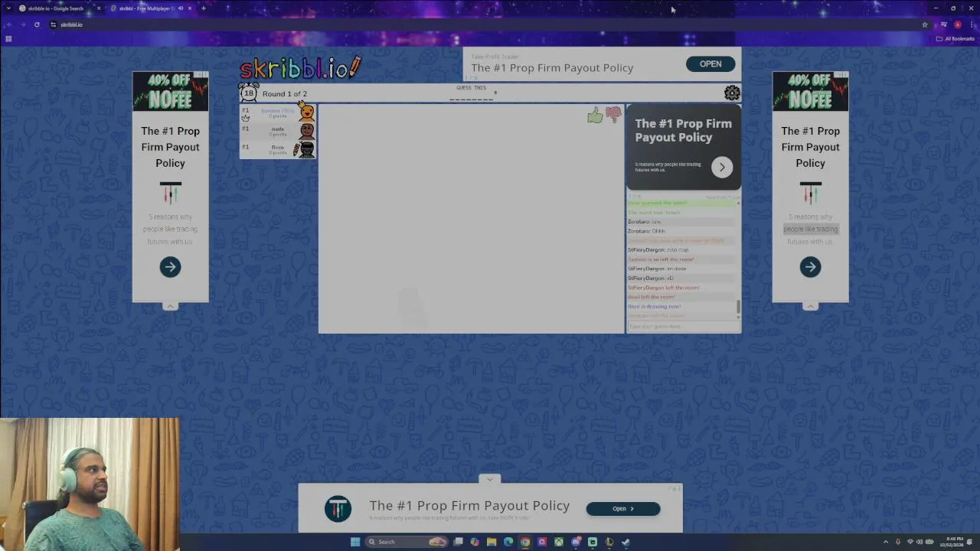
Task: Click the 'StFieryDargon: clap clap' chat message
Action: point(658,250)
